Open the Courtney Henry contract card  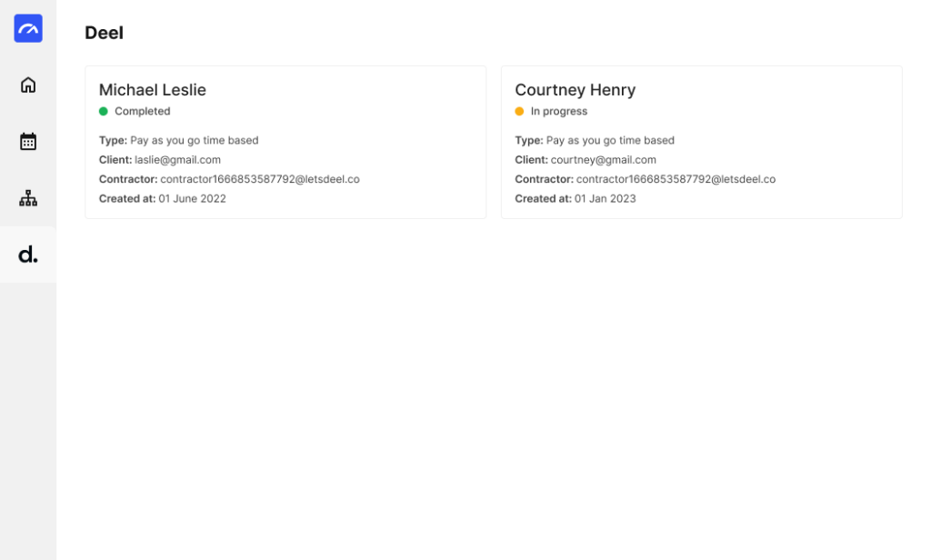click(702, 142)
